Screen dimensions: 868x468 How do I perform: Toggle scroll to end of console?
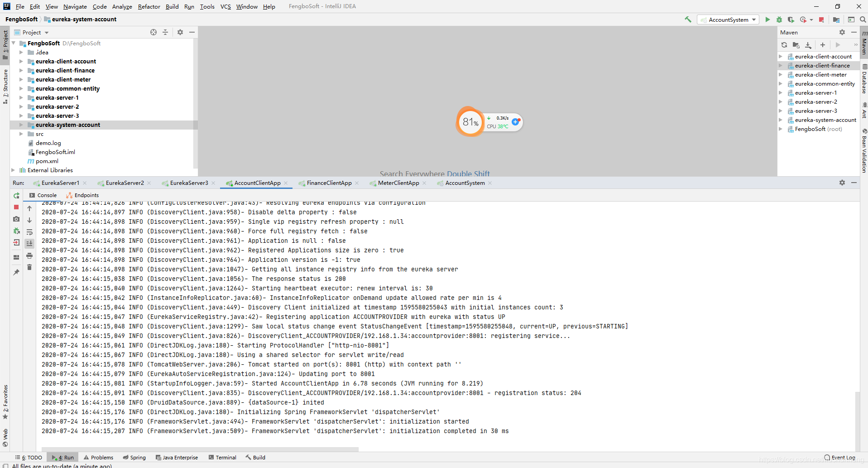(x=29, y=244)
